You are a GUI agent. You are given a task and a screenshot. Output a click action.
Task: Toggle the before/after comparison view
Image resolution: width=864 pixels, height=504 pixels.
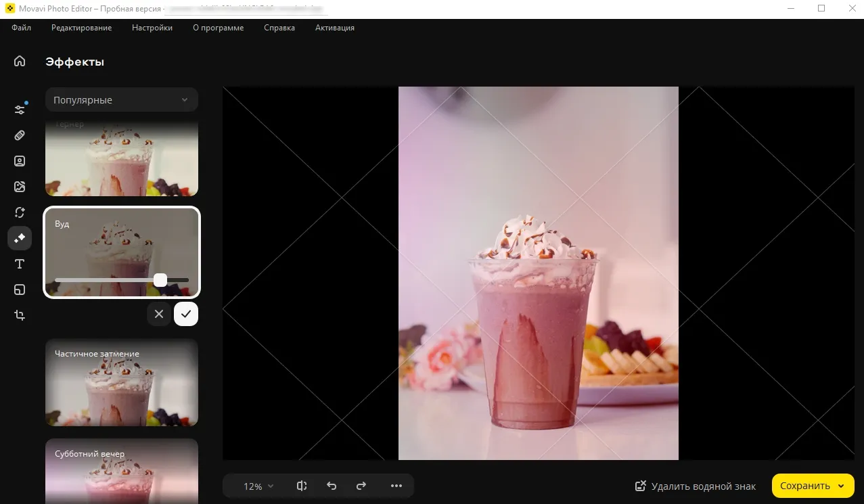coord(301,486)
